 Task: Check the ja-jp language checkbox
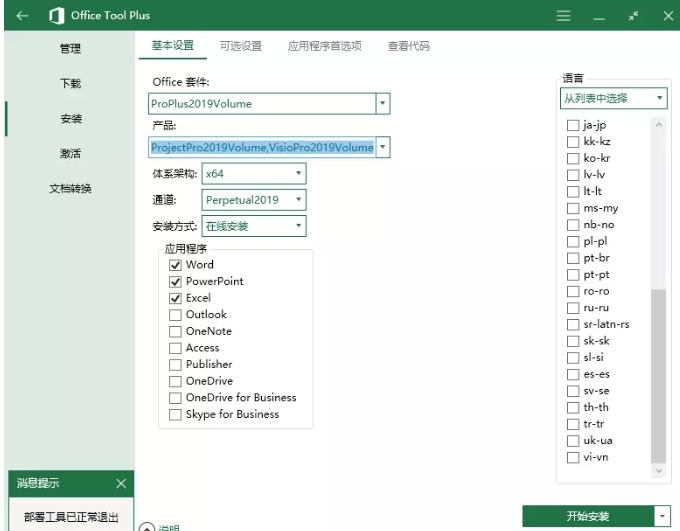[573, 125]
